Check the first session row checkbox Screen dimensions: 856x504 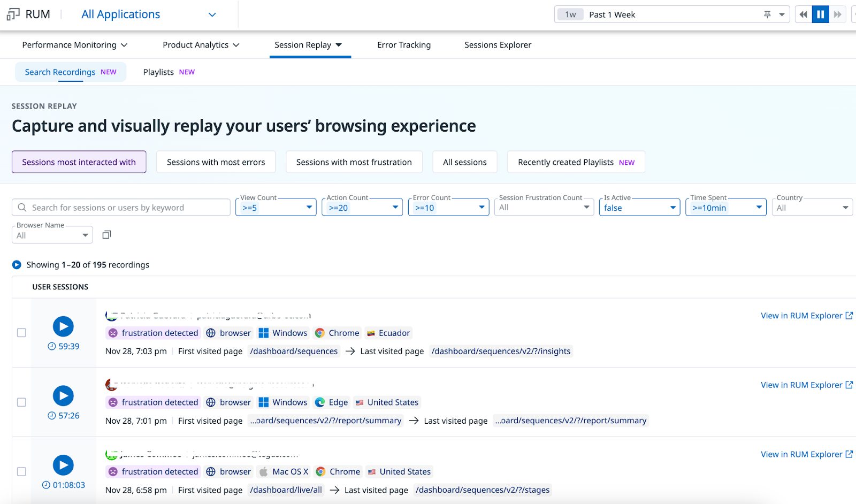(21, 332)
